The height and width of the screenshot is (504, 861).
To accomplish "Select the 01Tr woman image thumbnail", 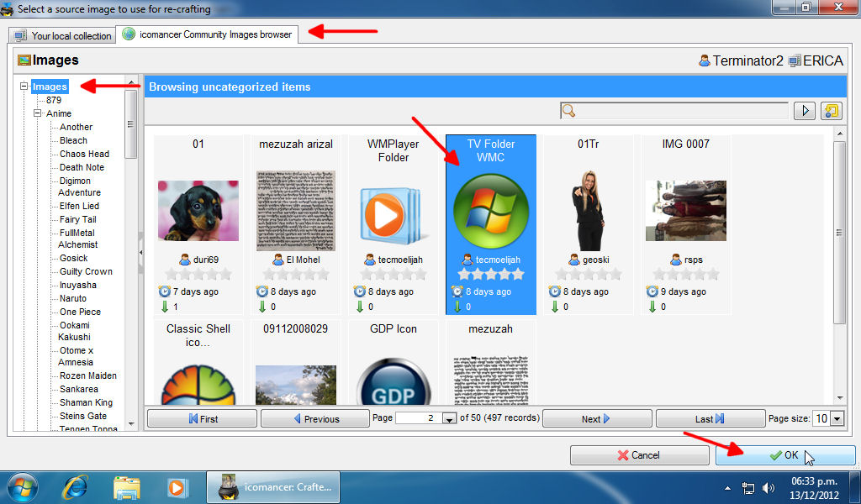I will tap(588, 211).
